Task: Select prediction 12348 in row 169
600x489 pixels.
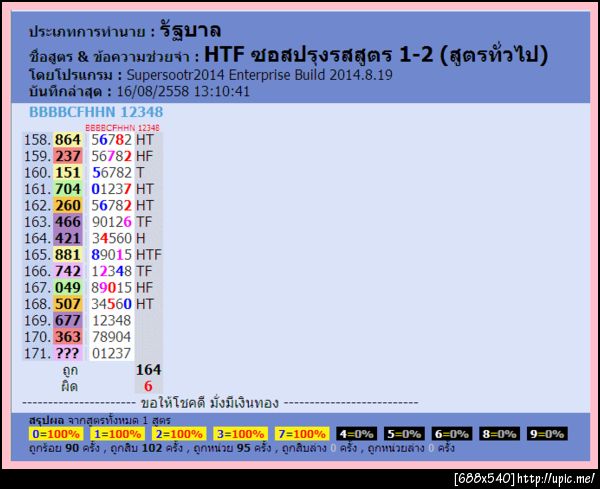Action: [x=111, y=321]
